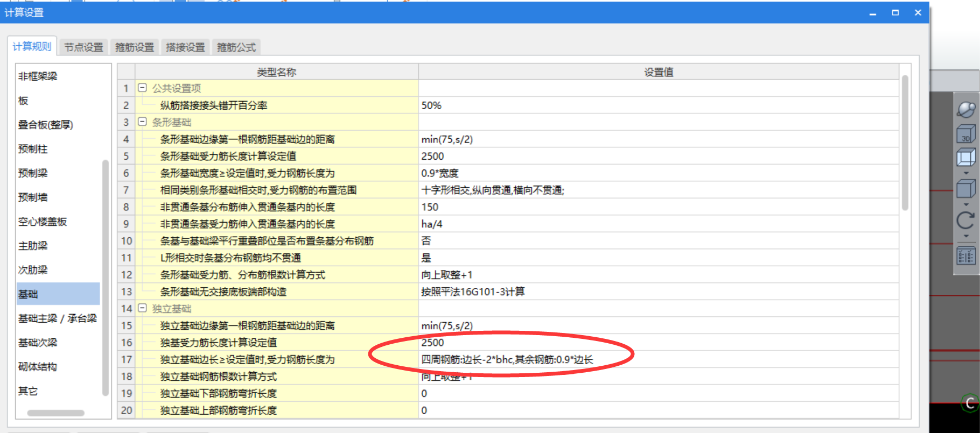Close the 计算设置 dialog
Viewport: 980px width, 433px height.
(918, 12)
